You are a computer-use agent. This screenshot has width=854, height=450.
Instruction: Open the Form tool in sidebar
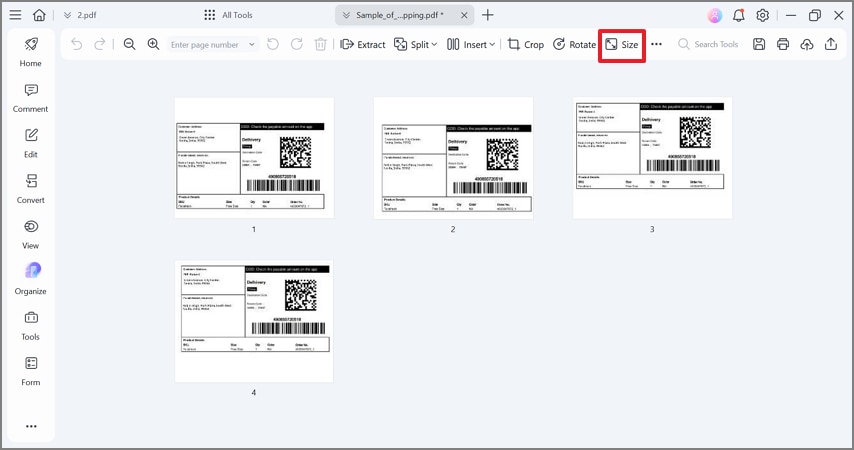(x=30, y=372)
